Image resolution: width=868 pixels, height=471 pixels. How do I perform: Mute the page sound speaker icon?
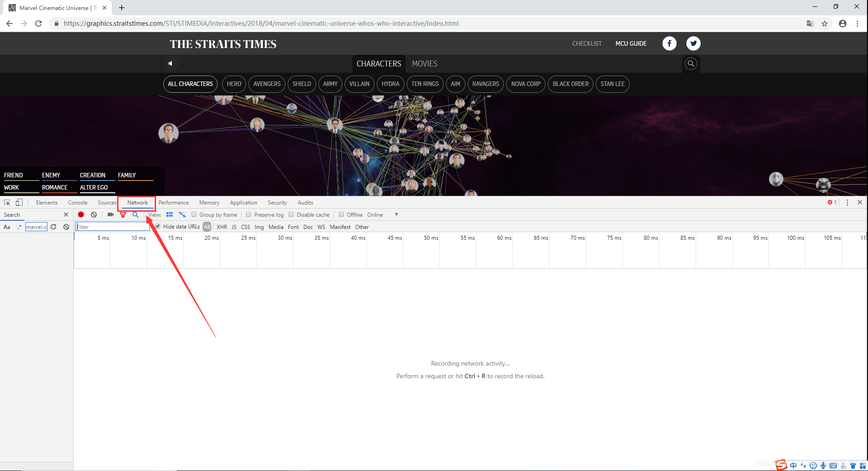coord(171,64)
